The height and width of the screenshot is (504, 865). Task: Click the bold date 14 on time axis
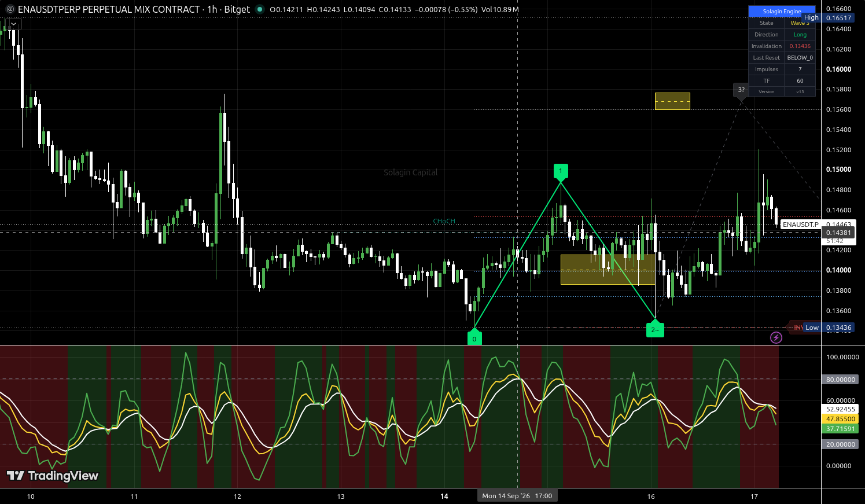[444, 496]
